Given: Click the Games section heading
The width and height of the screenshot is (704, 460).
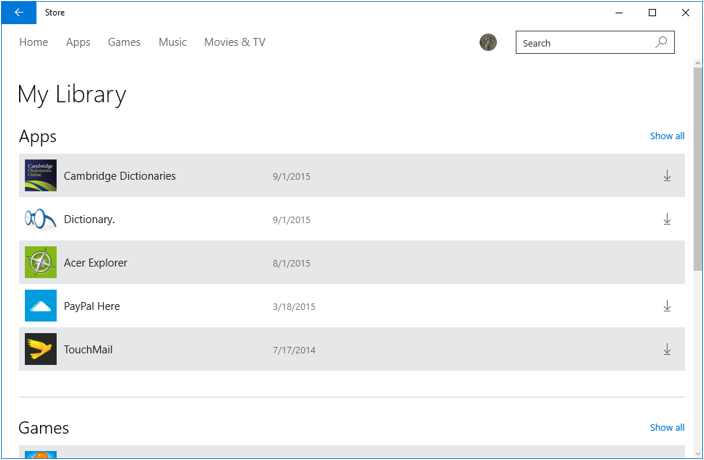Looking at the screenshot, I should click(44, 428).
